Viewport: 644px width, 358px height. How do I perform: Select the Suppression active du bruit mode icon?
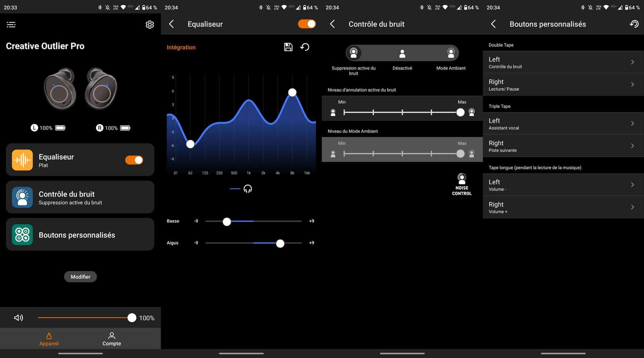coord(354,53)
